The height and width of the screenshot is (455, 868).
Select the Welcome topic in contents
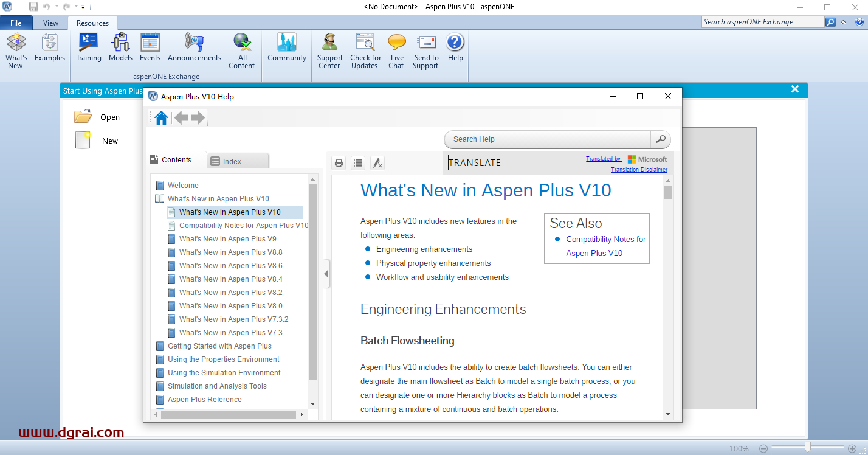tap(183, 186)
